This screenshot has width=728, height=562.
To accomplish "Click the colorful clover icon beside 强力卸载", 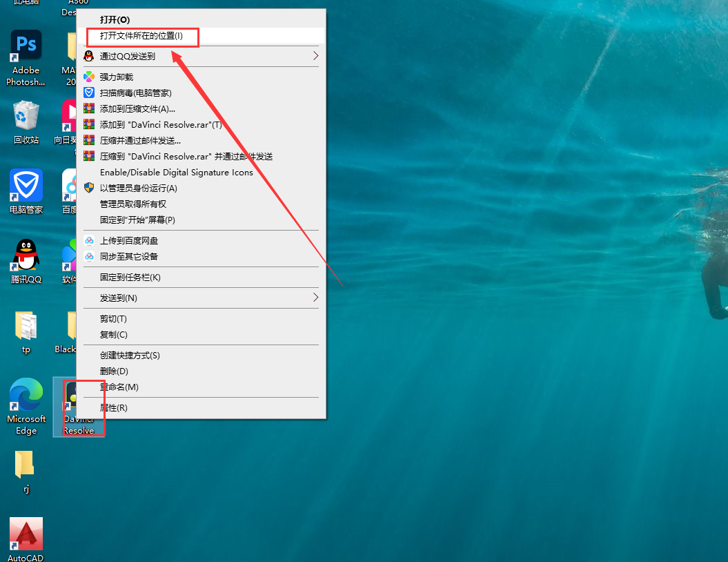I will [x=89, y=77].
